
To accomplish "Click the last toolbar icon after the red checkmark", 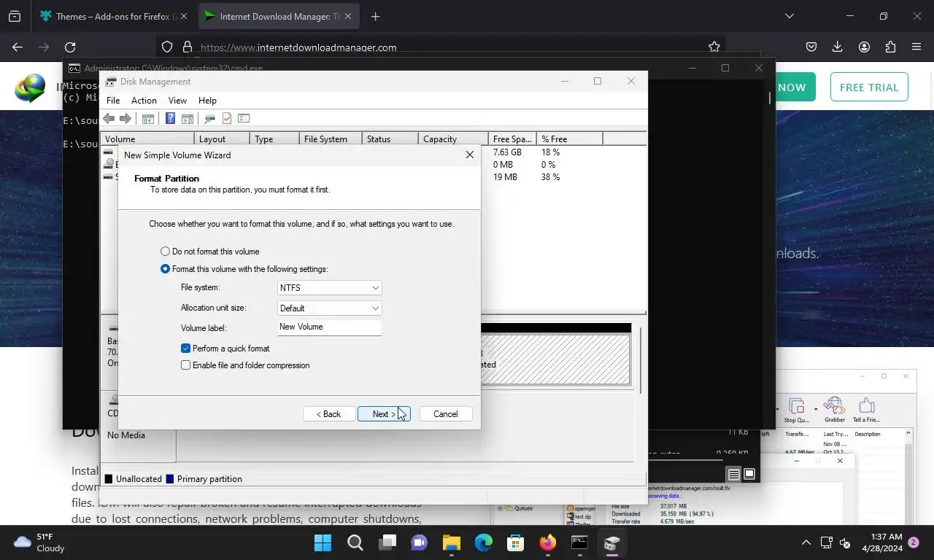I will [x=244, y=118].
